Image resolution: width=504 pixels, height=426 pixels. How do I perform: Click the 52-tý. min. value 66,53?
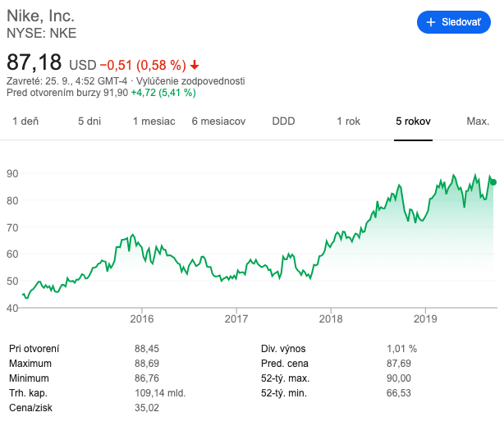coord(399,393)
